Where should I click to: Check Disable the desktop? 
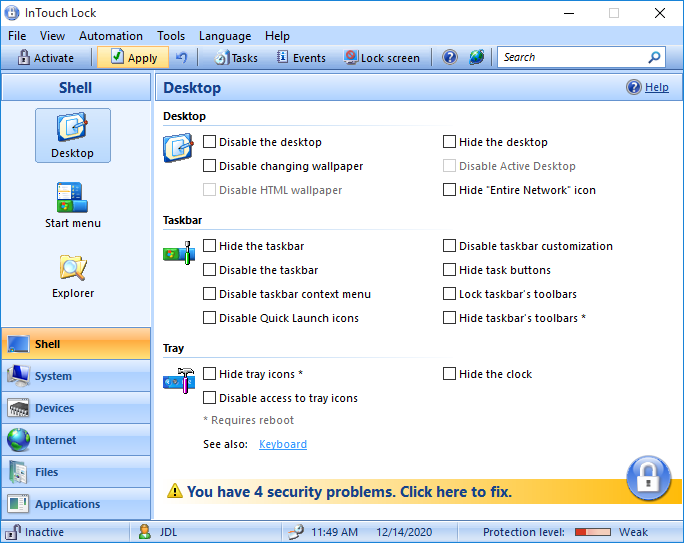[x=209, y=142]
